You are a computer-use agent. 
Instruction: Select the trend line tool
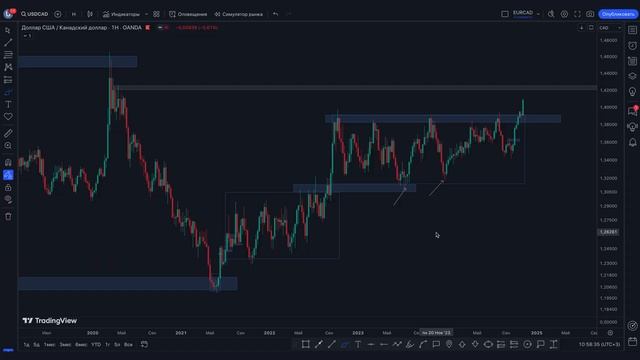click(8, 42)
